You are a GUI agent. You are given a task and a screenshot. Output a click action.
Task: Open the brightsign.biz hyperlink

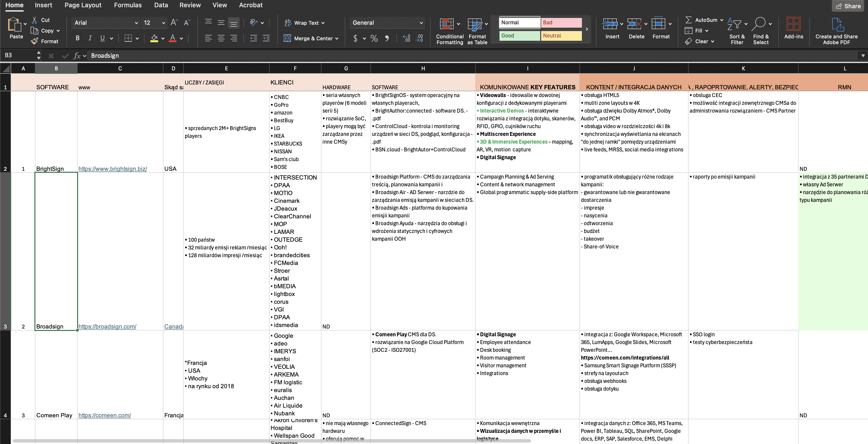113,169
